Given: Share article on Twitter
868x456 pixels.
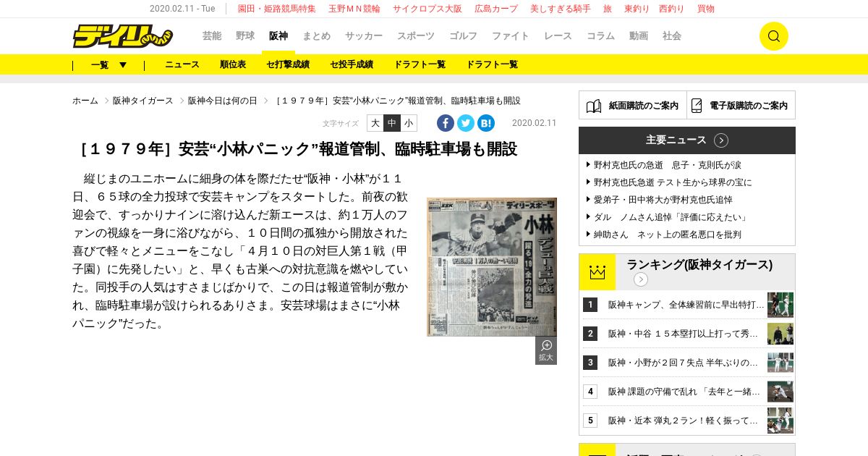Looking at the screenshot, I should tap(466, 123).
